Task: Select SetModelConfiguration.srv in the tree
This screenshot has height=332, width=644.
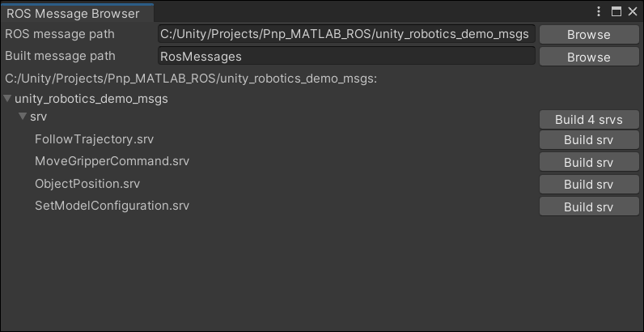Action: [x=112, y=205]
